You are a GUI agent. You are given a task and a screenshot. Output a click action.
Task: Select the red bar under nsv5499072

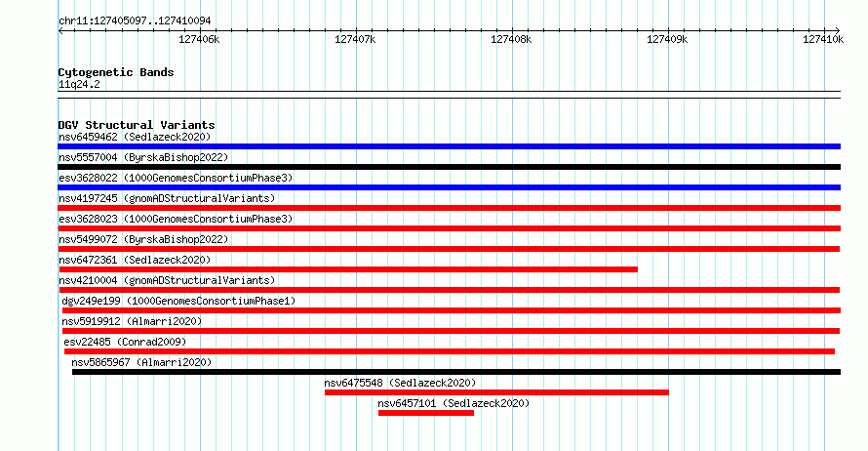click(449, 249)
